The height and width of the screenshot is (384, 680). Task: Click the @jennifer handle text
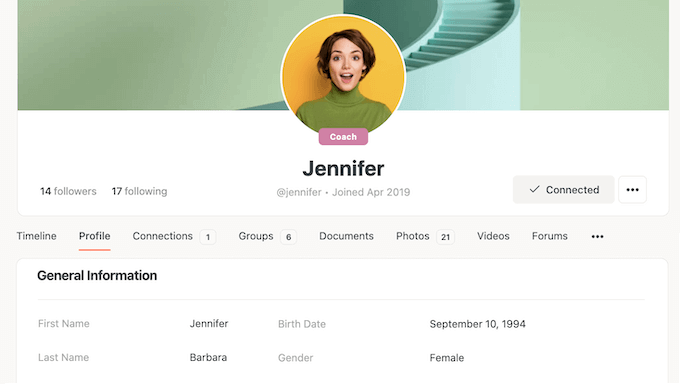pyautogui.click(x=299, y=192)
